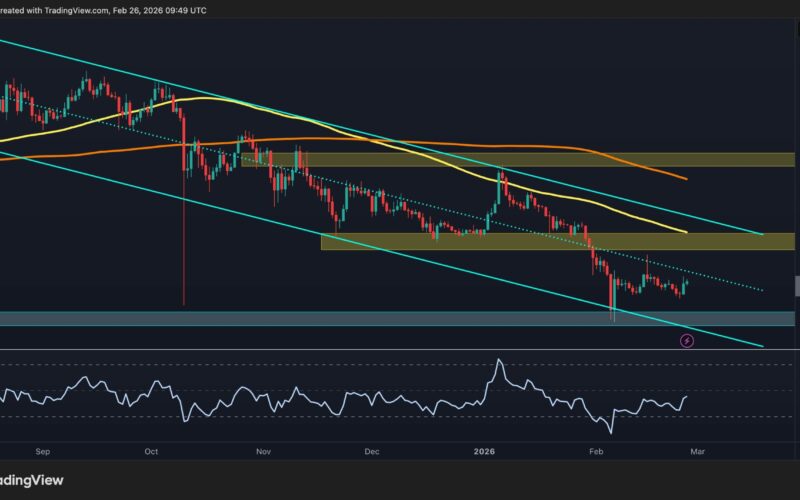Click the yellow moving average line end
Viewport: 800px width, 500px height.
click(x=686, y=232)
